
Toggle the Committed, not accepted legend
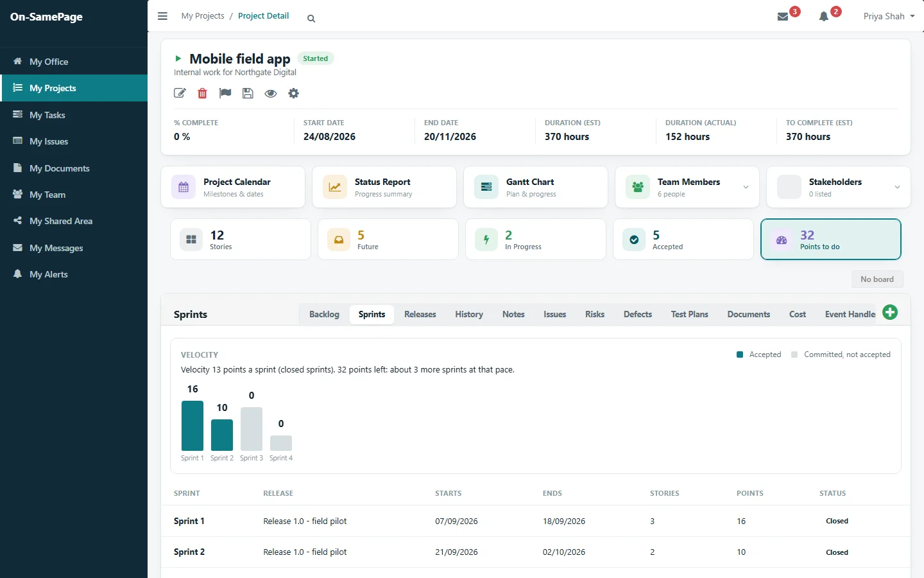tap(841, 355)
